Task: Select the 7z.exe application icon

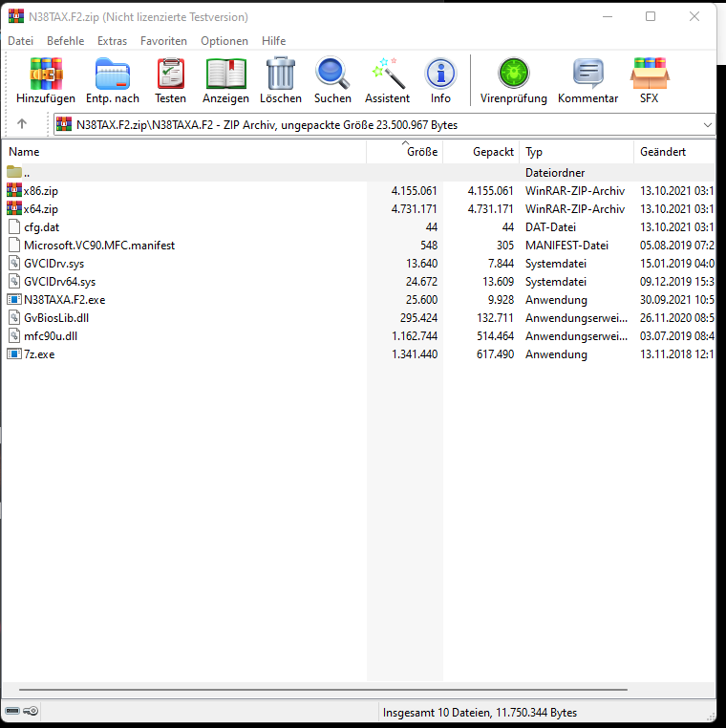Action: click(14, 353)
